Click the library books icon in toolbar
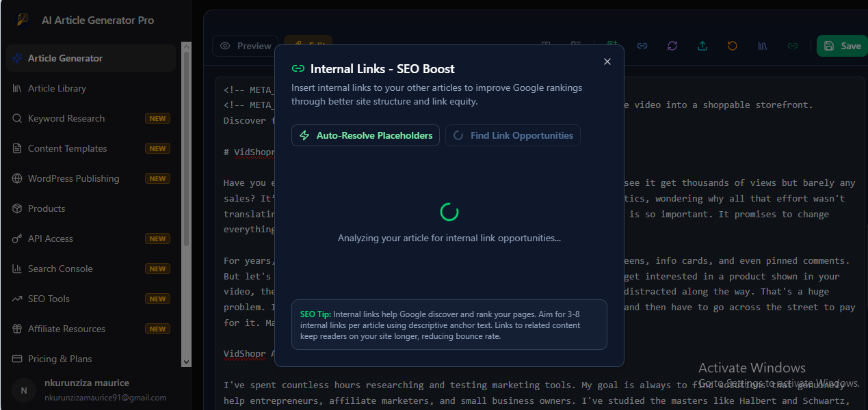The width and height of the screenshot is (868, 410). pos(763,46)
